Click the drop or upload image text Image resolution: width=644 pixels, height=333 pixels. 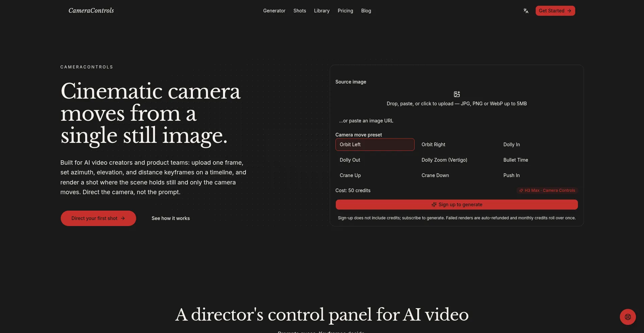[457, 104]
